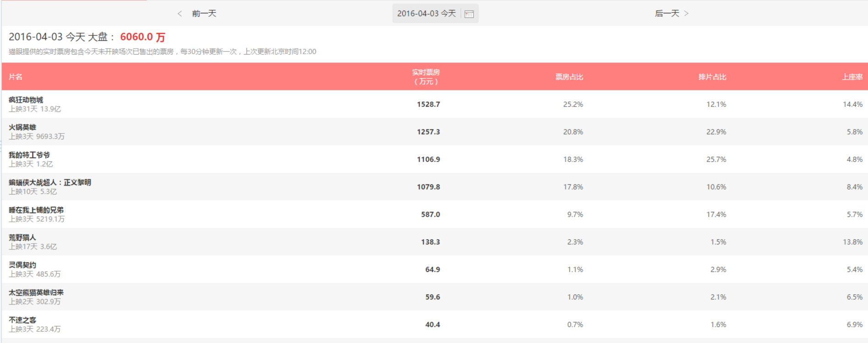Viewport: 868px width, 343px height.
Task: Open 蝙蝠侠大战超人：正义黎明 details
Action: (x=50, y=183)
